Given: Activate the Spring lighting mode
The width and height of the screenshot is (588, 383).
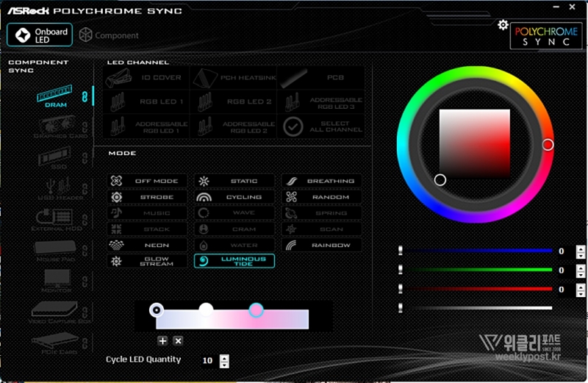Looking at the screenshot, I should (321, 213).
